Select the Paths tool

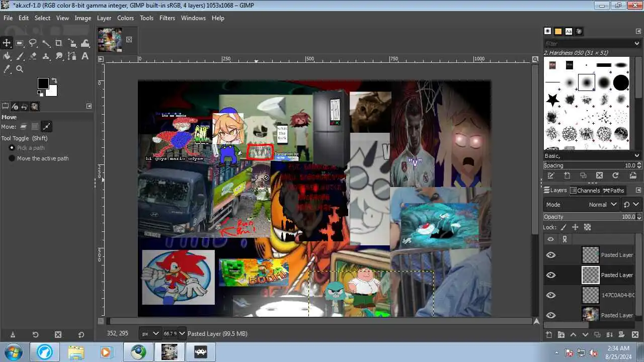tap(72, 56)
